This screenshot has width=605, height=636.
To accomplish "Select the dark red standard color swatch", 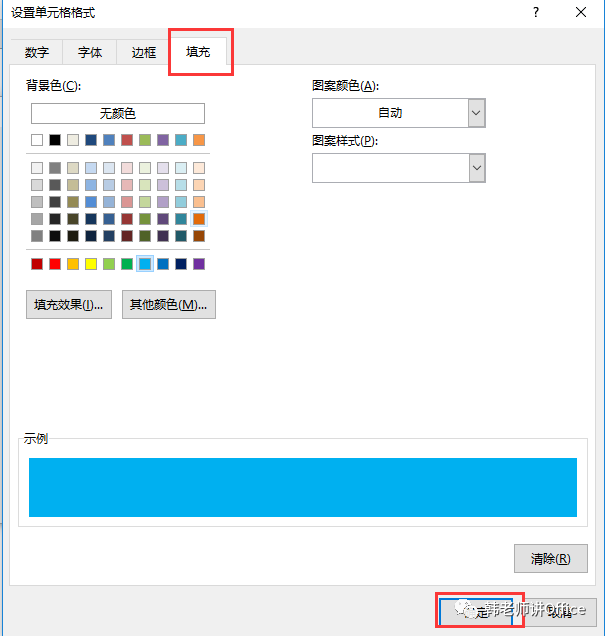I will click(37, 264).
